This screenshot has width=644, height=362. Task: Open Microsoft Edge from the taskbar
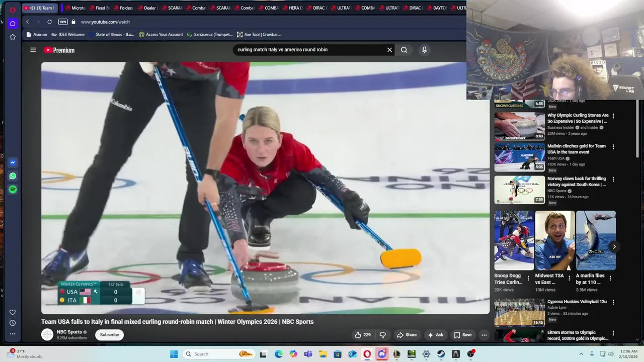pyautogui.click(x=278, y=354)
